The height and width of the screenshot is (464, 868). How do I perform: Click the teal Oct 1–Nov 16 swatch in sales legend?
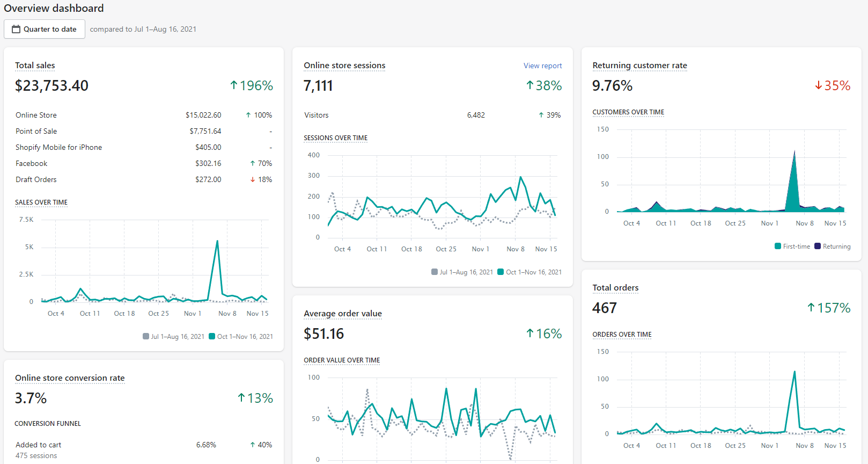click(212, 336)
